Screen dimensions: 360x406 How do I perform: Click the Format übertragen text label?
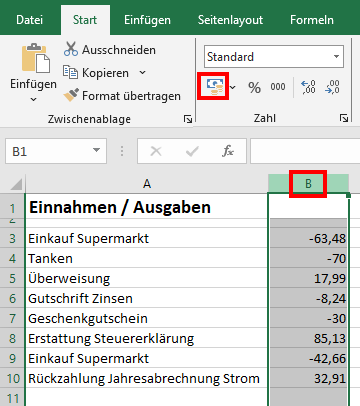[131, 96]
